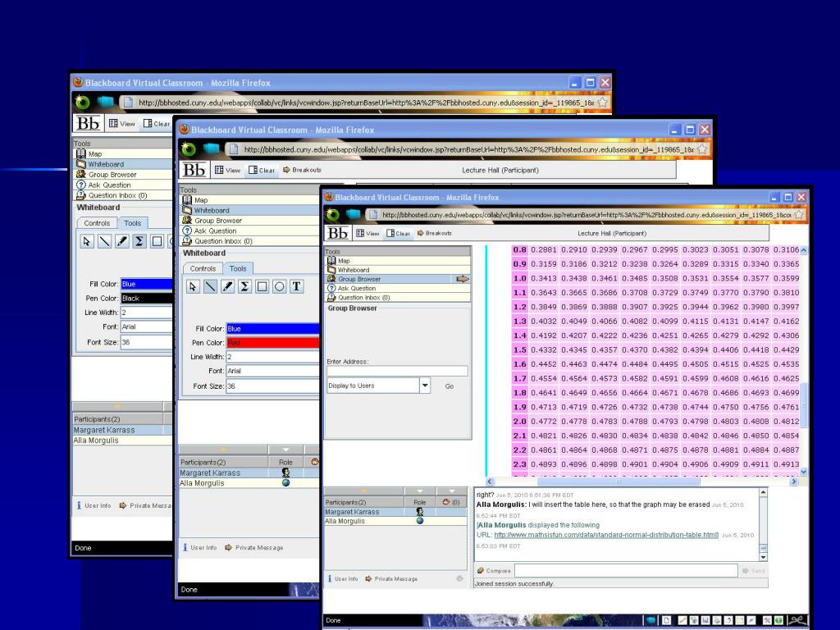Click User Info in middle window
This screenshot has width=840, height=630.
(199, 547)
